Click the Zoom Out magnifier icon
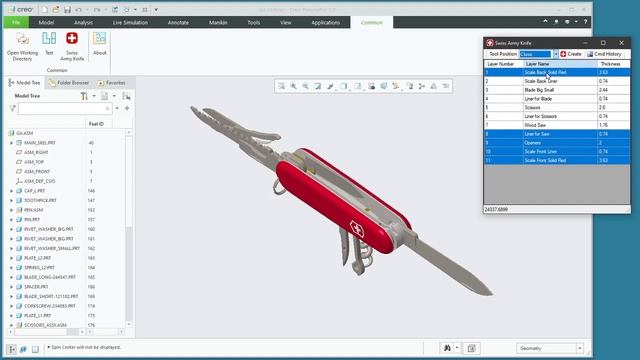Image resolution: width=640 pixels, height=360 pixels. tap(305, 86)
